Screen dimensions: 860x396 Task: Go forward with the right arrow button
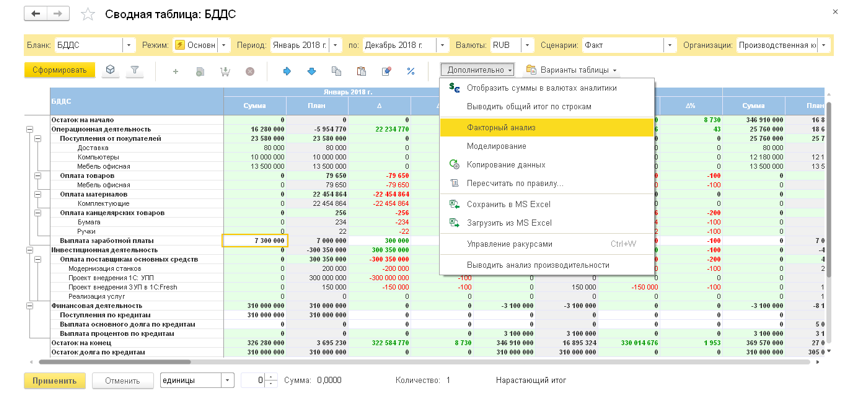pos(59,14)
